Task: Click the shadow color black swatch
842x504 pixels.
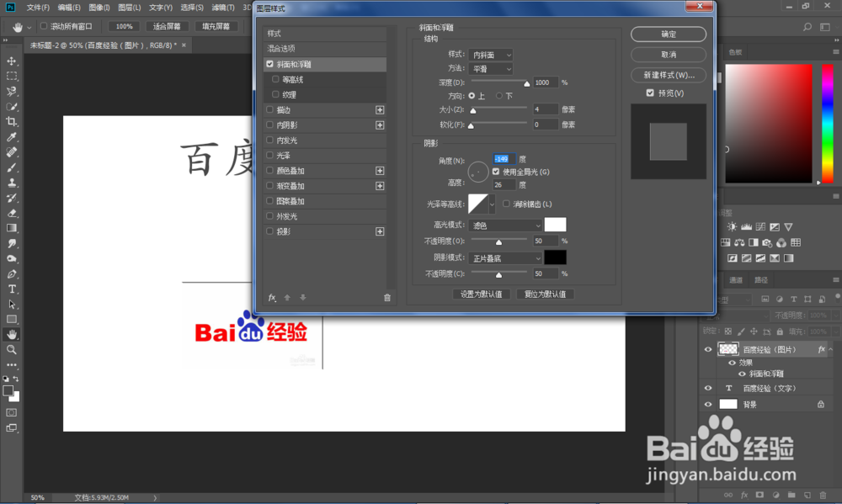Action: [x=555, y=257]
